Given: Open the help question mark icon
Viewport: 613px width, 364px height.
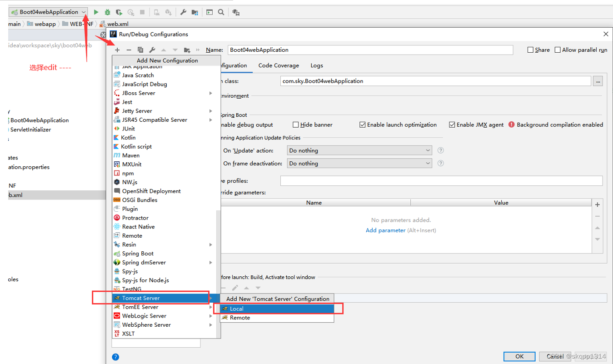Looking at the screenshot, I should pos(115,357).
